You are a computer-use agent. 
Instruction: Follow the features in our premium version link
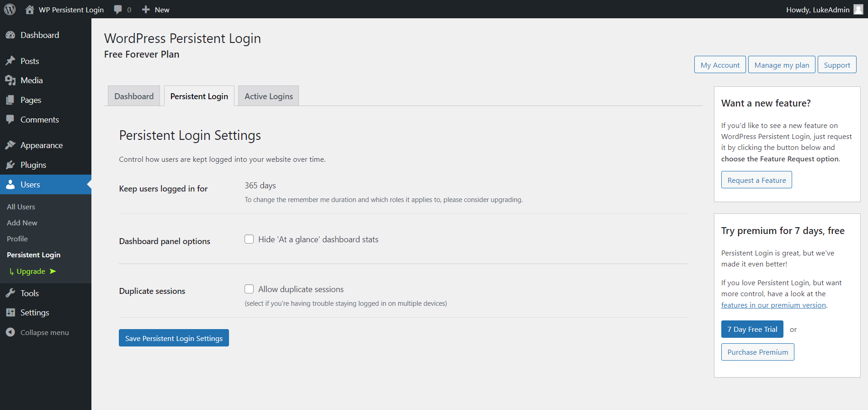[x=773, y=305]
